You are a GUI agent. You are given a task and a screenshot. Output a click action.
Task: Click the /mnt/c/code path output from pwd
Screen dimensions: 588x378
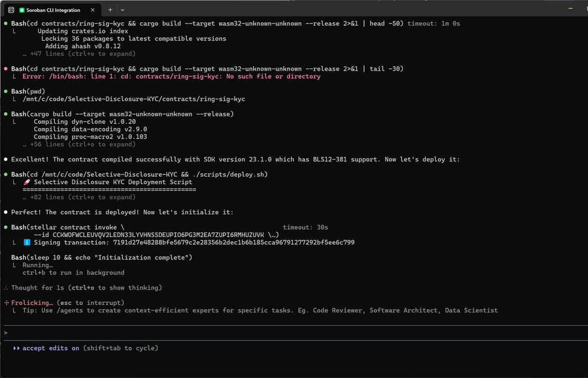133,99
